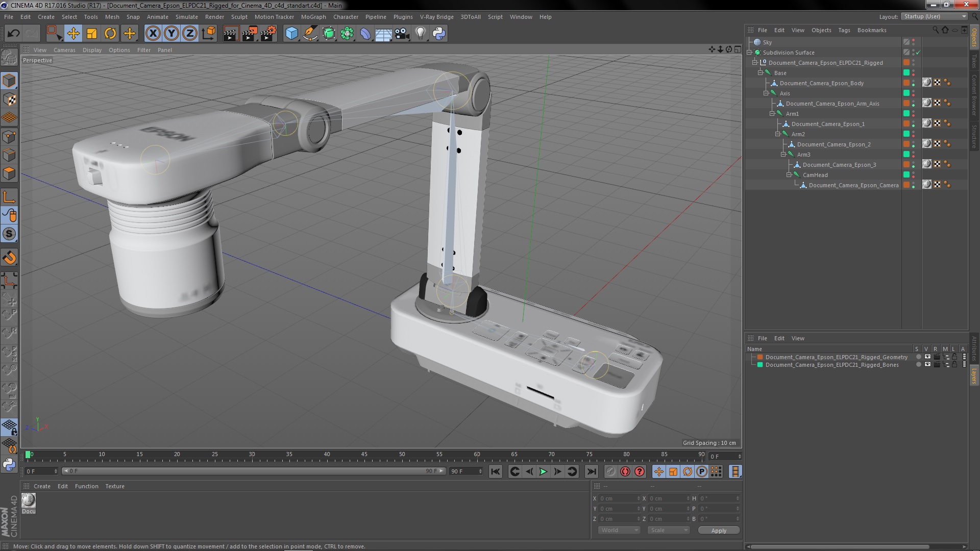The height and width of the screenshot is (551, 980).
Task: Toggle Position keyframe recording button
Action: tap(659, 471)
